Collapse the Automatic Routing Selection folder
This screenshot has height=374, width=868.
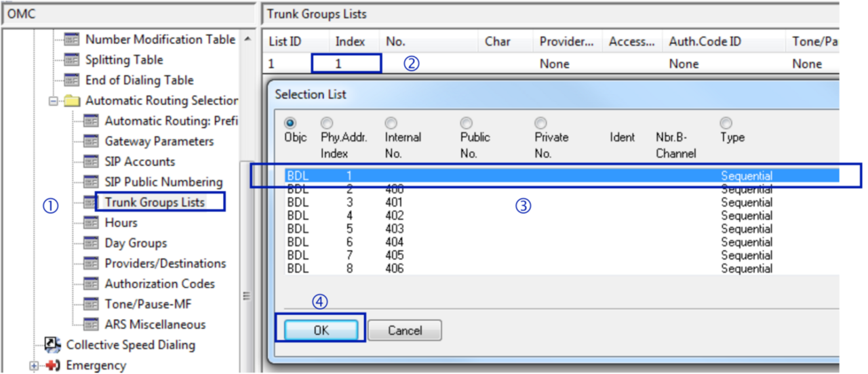(53, 101)
